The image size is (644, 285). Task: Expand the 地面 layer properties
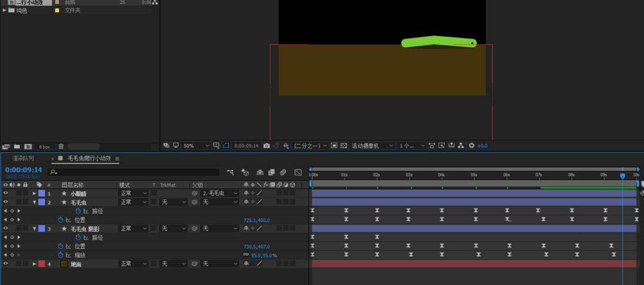tap(35, 264)
